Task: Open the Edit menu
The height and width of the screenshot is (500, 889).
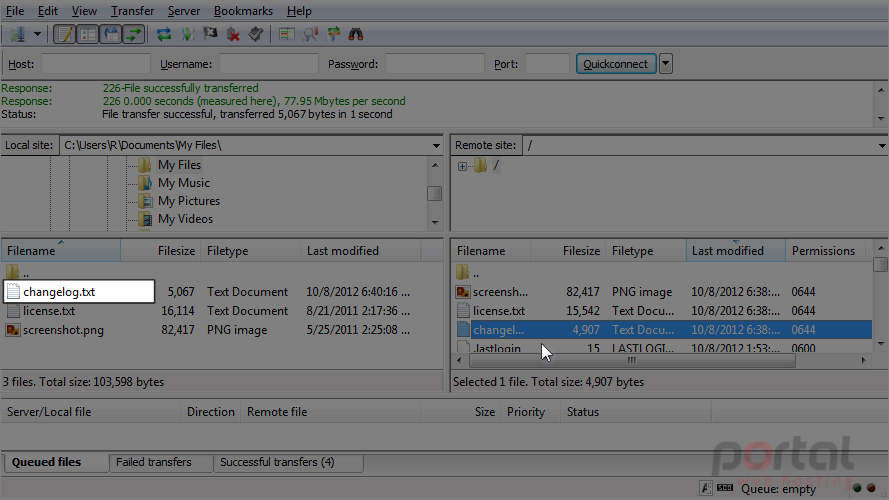Action: coord(48,11)
